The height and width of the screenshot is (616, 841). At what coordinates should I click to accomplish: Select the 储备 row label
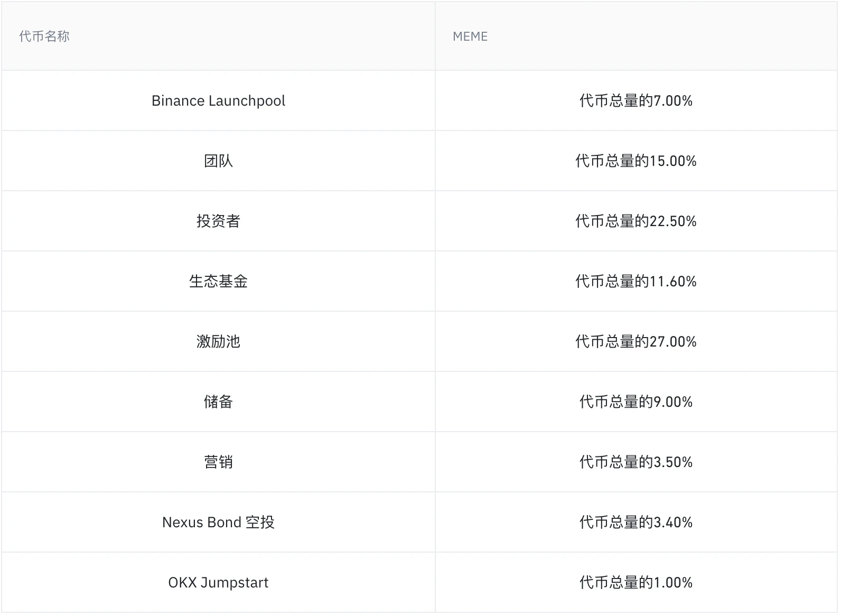point(218,402)
